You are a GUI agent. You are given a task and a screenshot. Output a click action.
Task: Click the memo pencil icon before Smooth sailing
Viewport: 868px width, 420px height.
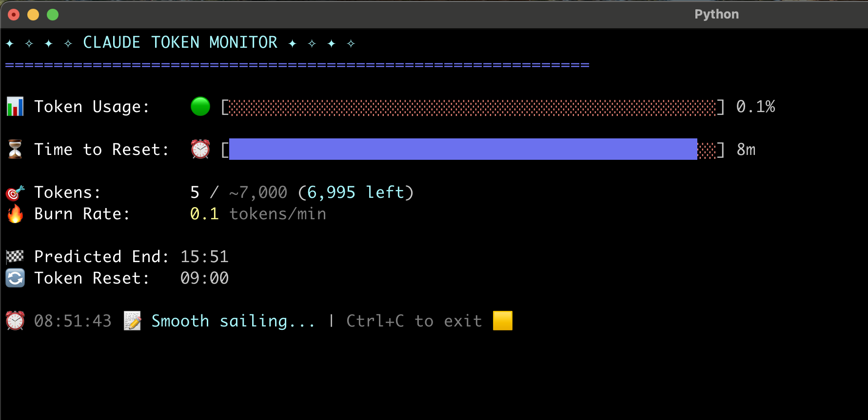coord(132,321)
